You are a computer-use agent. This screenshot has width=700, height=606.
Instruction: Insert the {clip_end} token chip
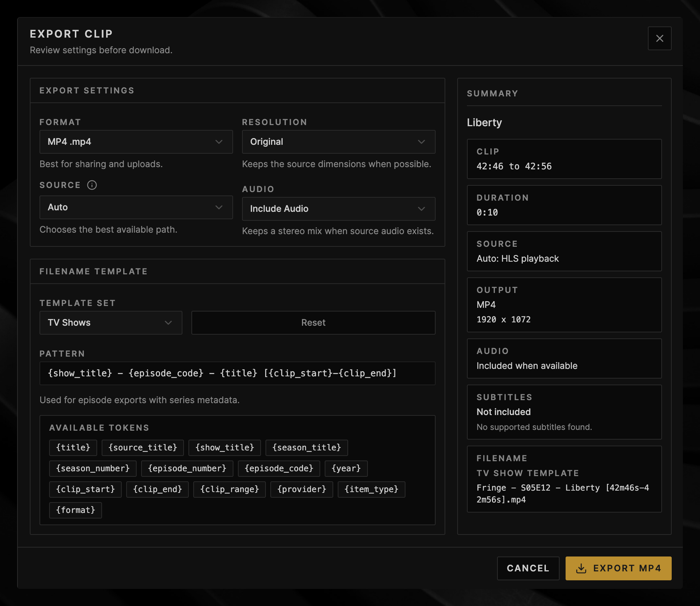(x=157, y=489)
